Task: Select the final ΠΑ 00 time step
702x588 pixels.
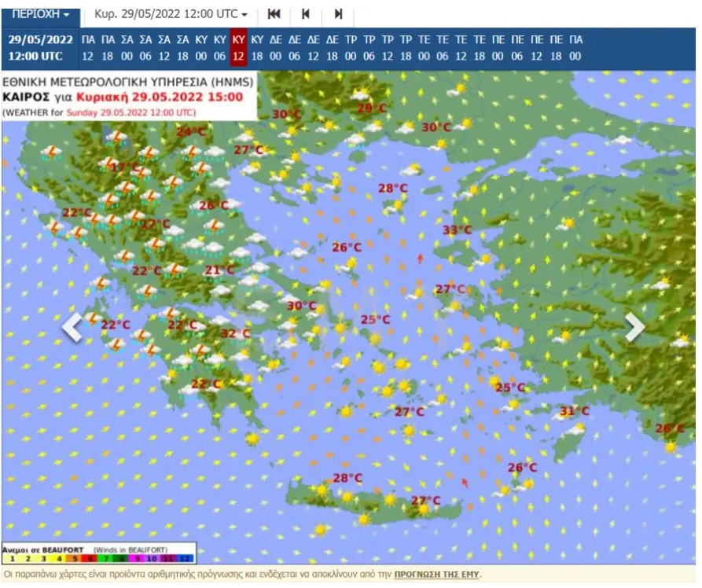Action: (x=575, y=48)
